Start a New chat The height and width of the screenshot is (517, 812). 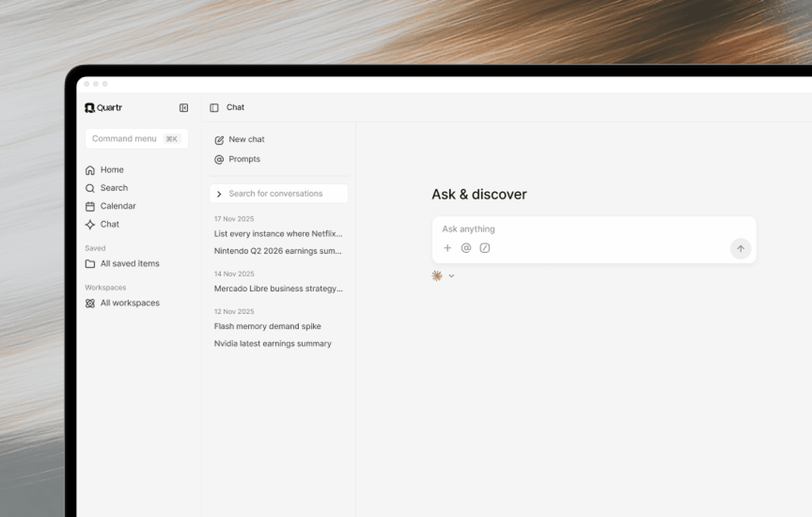pyautogui.click(x=247, y=140)
